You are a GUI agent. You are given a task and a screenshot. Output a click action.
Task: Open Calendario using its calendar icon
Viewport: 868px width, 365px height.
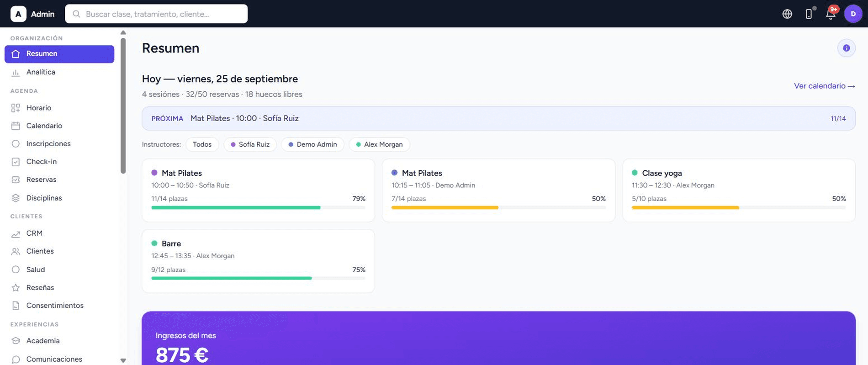point(16,126)
